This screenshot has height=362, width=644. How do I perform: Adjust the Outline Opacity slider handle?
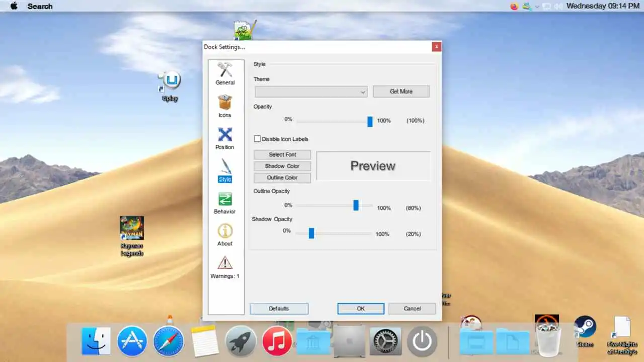pyautogui.click(x=356, y=205)
